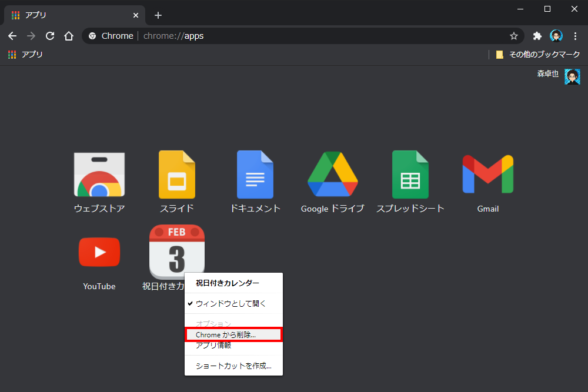Launch the スプレッドシート app

(x=410, y=175)
